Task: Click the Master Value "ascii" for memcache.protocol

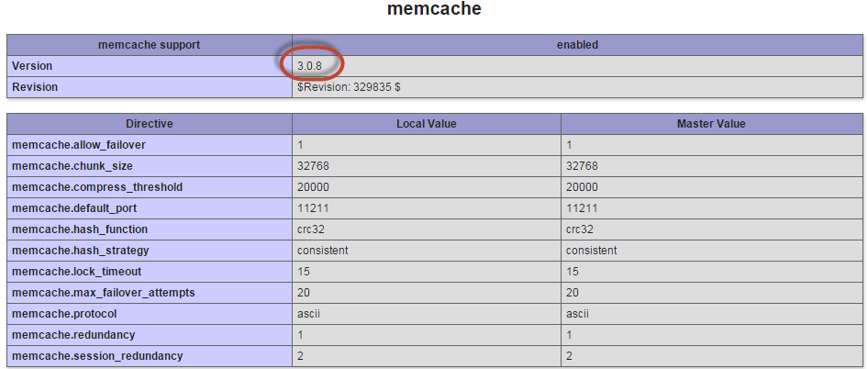Action: [577, 314]
